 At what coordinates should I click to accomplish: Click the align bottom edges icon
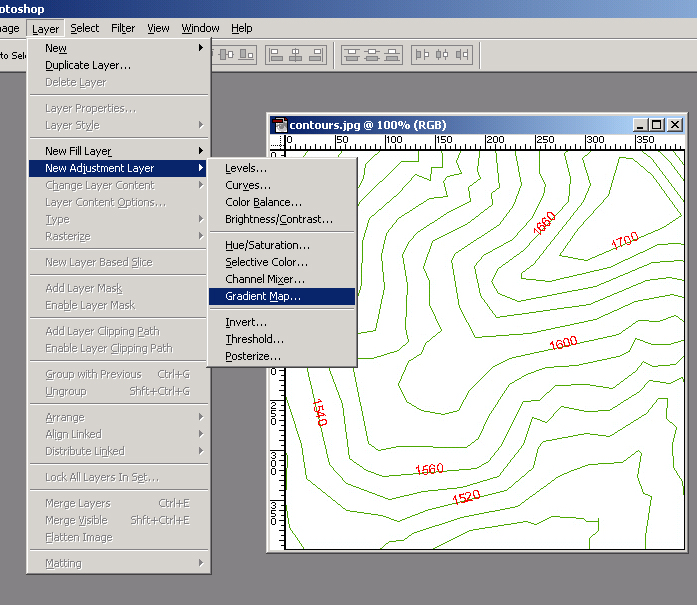(x=246, y=55)
